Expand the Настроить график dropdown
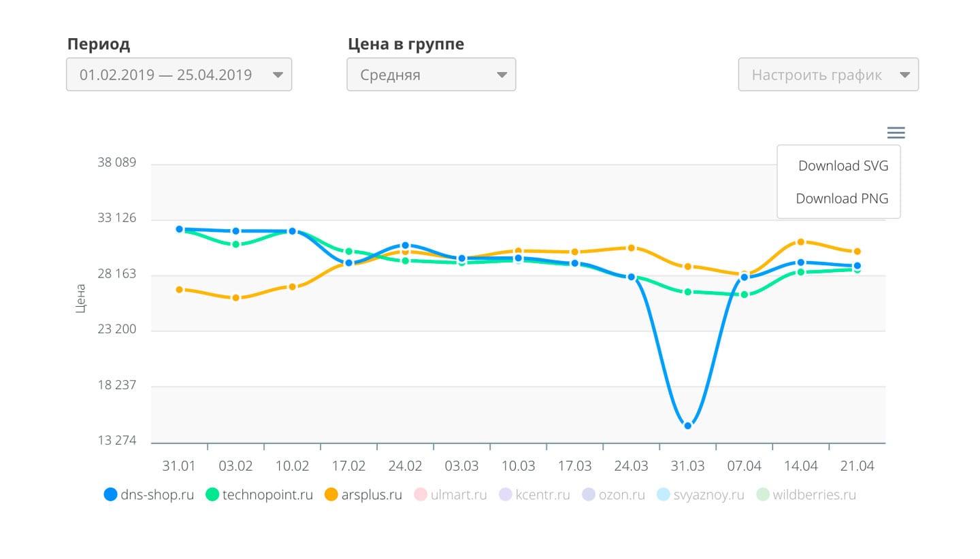The width and height of the screenshot is (980, 559). (828, 75)
